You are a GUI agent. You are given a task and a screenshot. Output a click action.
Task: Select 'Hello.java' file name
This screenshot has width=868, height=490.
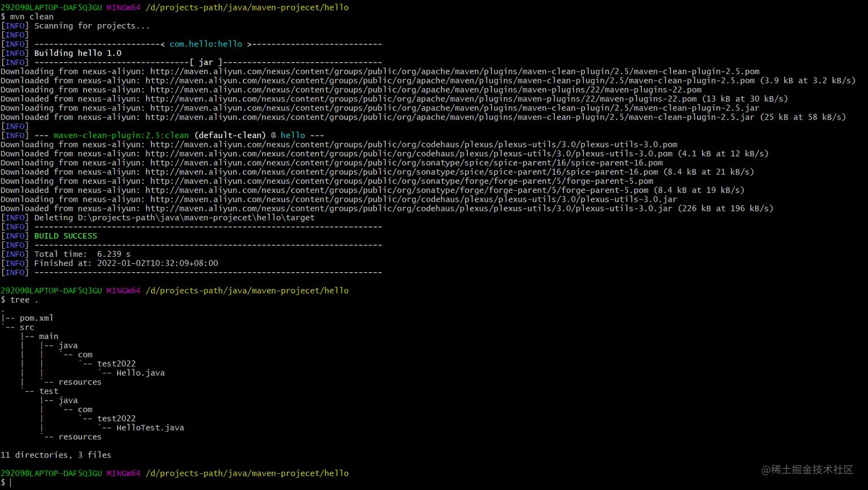141,373
